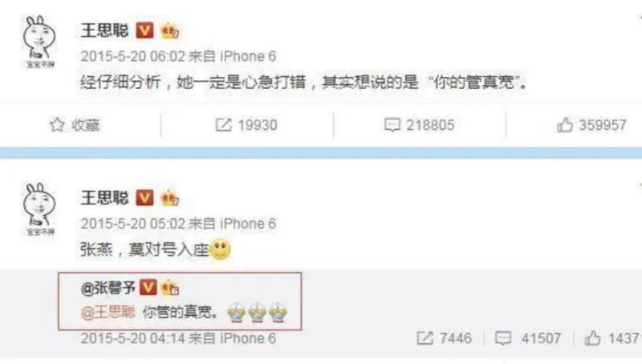Click the 收藏 favorite button text
Viewport: 642px width, 364px height.
pos(86,125)
